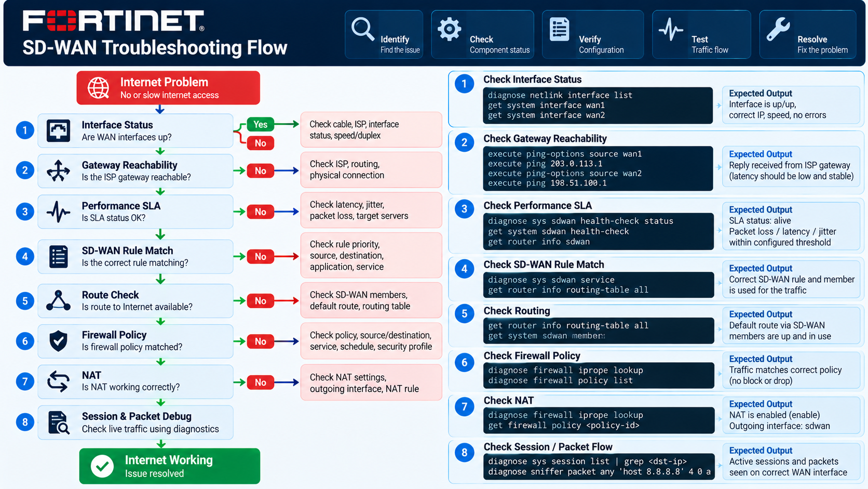Click the Route Check node triangle icon
This screenshot has height=489, width=868.
tap(58, 301)
